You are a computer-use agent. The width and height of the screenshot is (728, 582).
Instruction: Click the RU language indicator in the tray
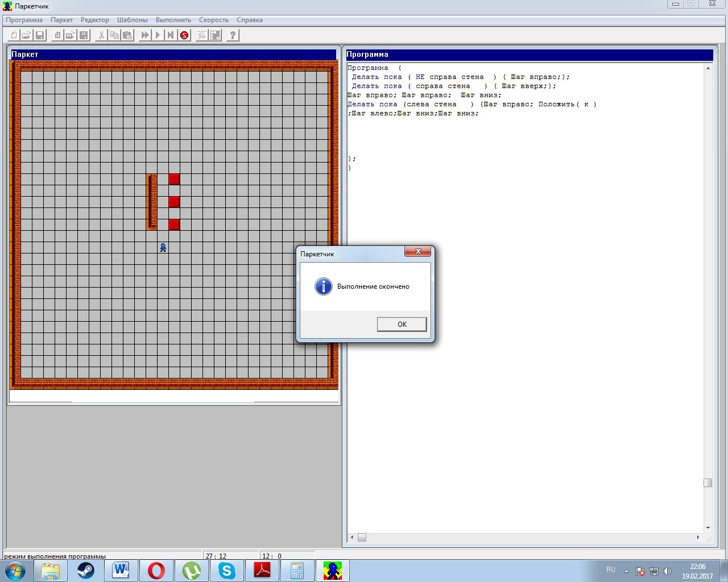tap(611, 569)
